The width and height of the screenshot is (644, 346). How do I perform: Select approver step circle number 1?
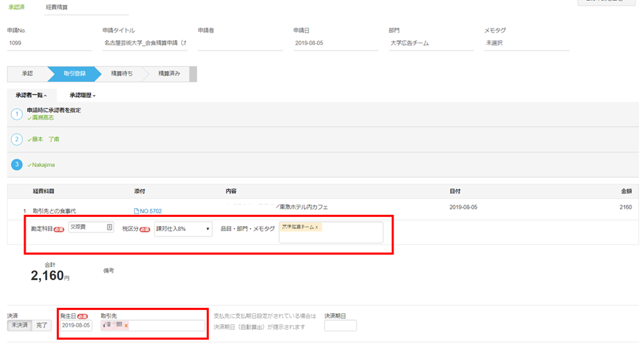click(17, 114)
